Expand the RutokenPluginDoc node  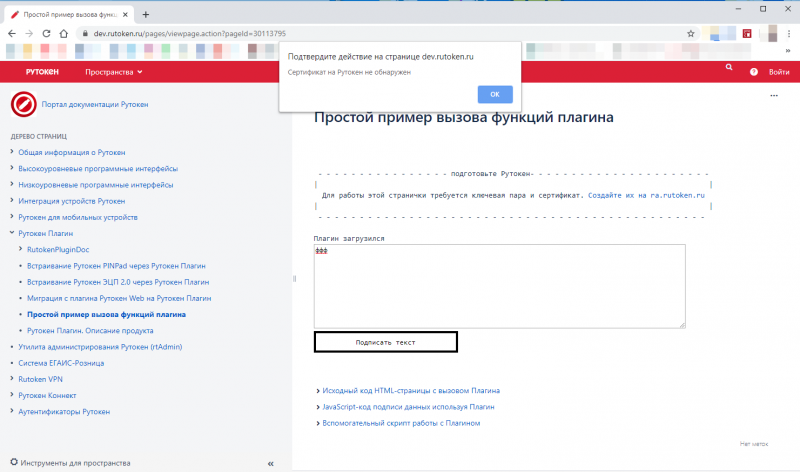pyautogui.click(x=20, y=249)
